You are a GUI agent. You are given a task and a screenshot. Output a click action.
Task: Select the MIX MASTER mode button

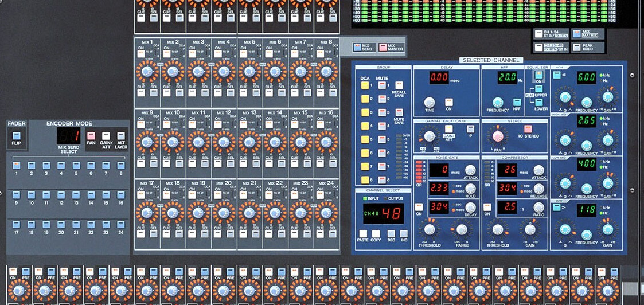tap(383, 47)
